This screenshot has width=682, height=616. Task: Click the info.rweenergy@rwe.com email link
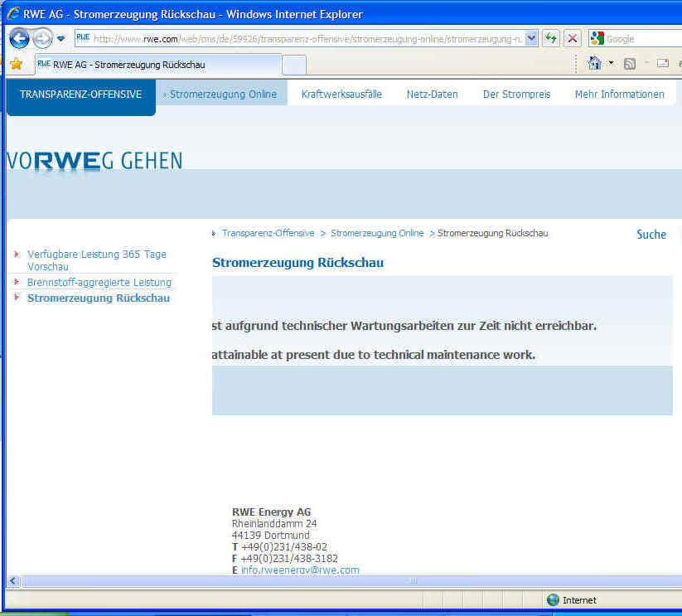(300, 570)
